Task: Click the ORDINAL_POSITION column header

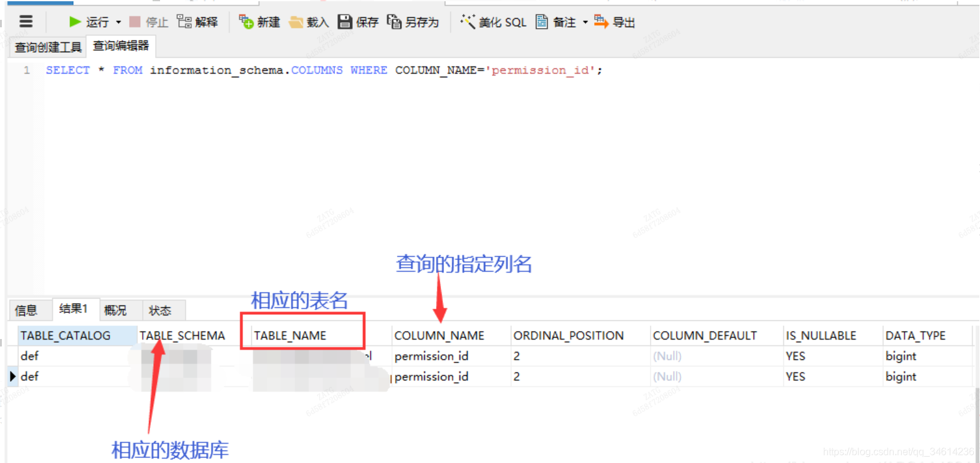Action: point(580,335)
